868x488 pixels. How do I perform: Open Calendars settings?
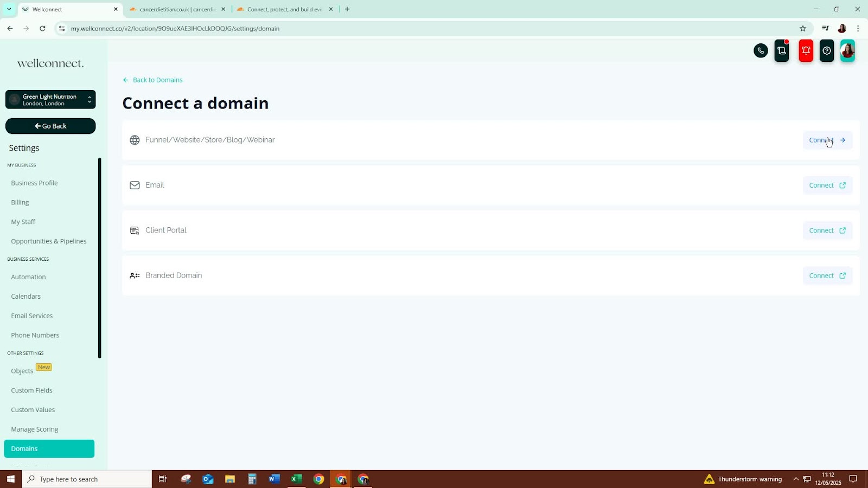click(x=25, y=297)
